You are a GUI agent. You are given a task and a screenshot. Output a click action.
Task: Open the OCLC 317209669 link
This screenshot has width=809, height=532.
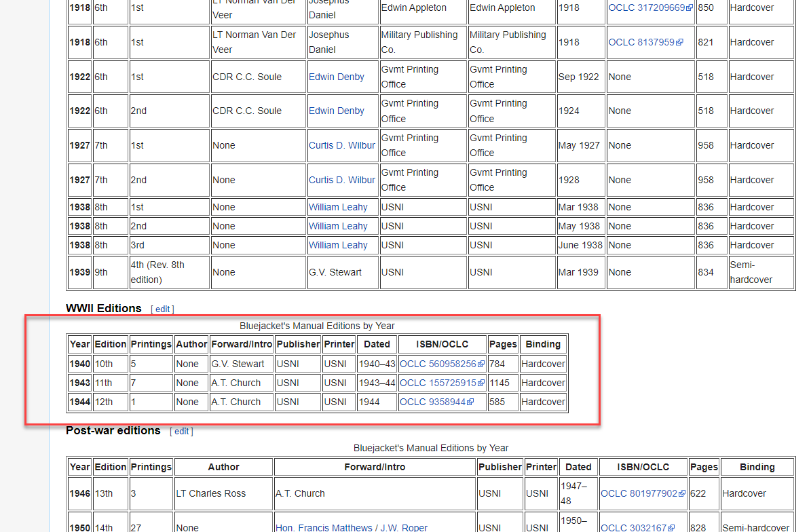click(x=647, y=7)
